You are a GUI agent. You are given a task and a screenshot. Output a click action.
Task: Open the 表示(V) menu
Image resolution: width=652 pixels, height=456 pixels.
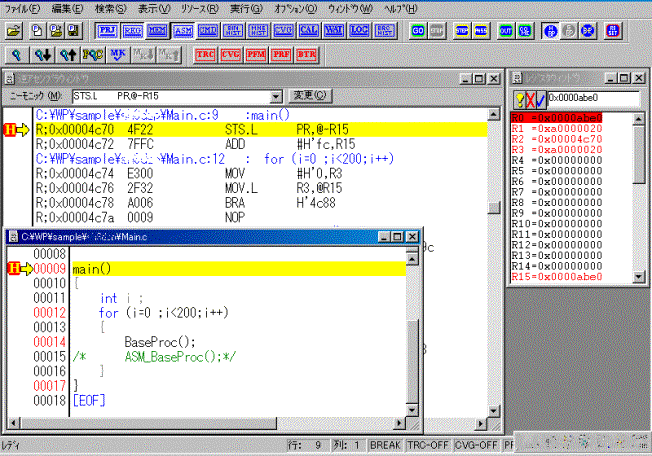point(154,8)
